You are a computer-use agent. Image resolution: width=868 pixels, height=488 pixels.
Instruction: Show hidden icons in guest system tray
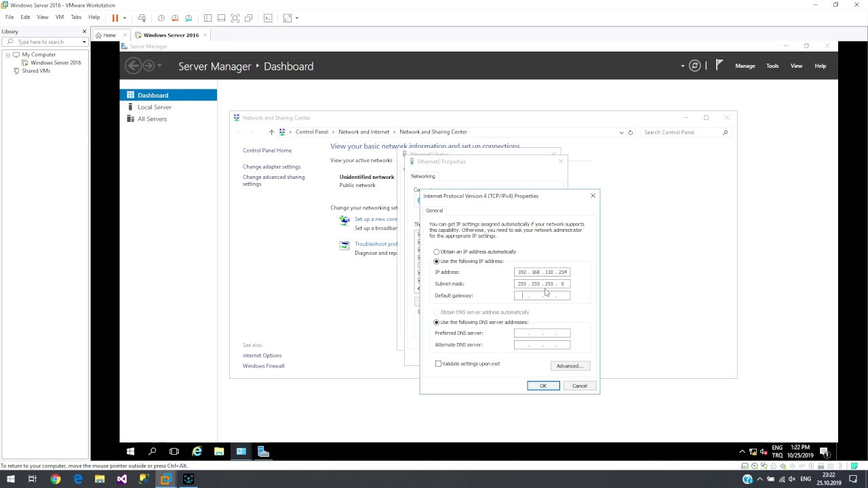(742, 451)
